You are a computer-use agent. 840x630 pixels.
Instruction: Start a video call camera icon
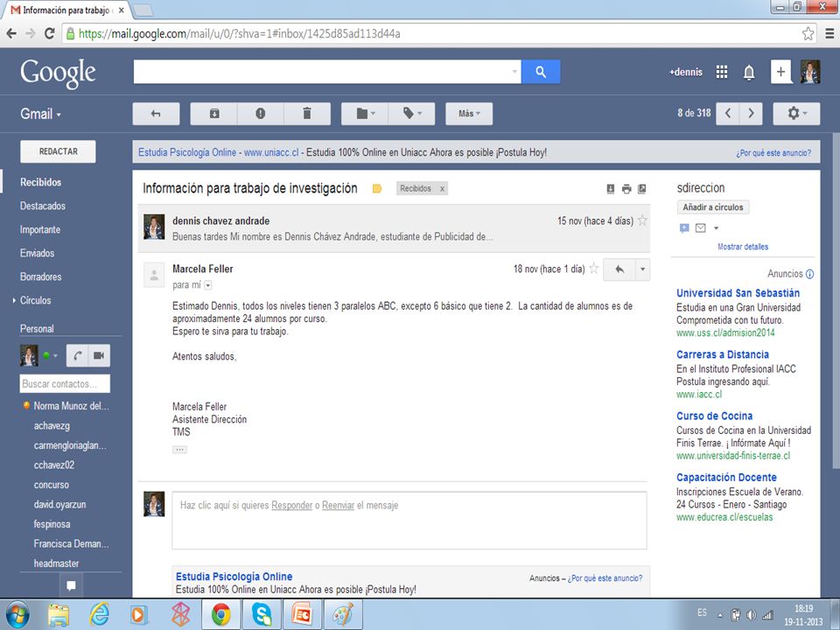[x=99, y=356]
